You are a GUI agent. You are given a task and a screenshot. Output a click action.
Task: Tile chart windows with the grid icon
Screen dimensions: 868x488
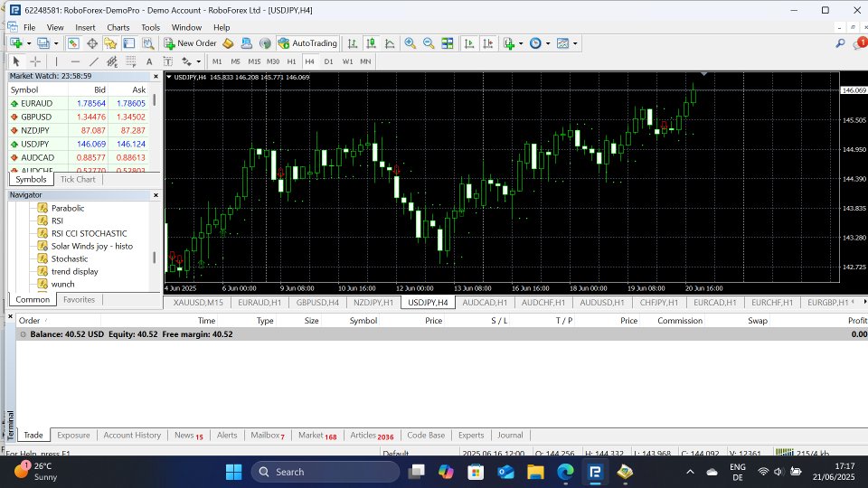448,43
